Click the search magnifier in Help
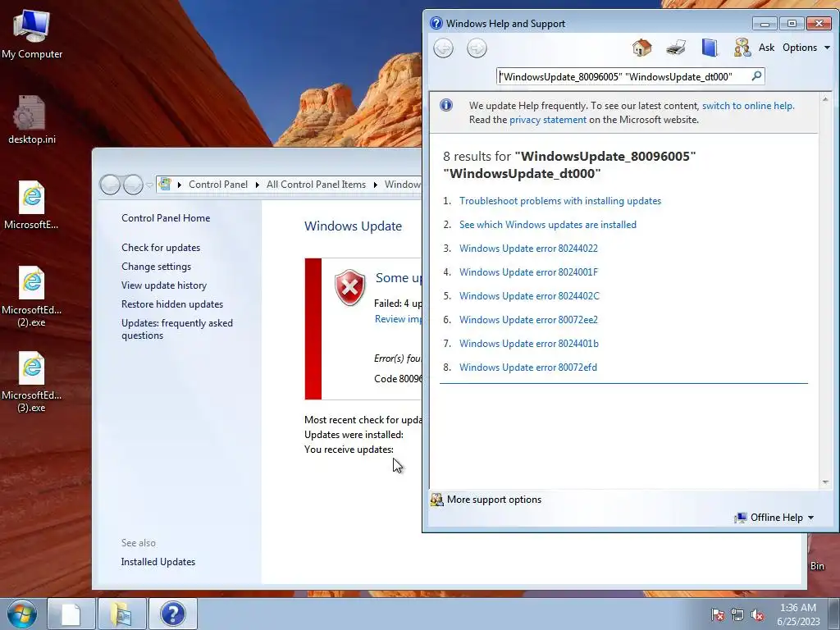840x630 pixels. tap(756, 76)
